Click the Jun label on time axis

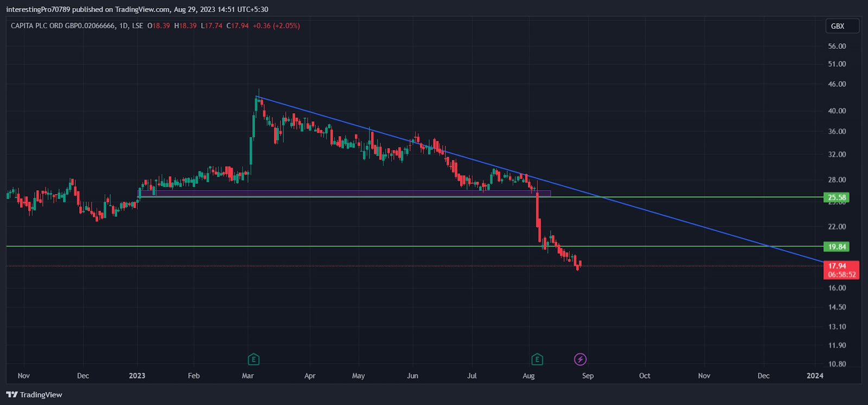click(x=413, y=376)
